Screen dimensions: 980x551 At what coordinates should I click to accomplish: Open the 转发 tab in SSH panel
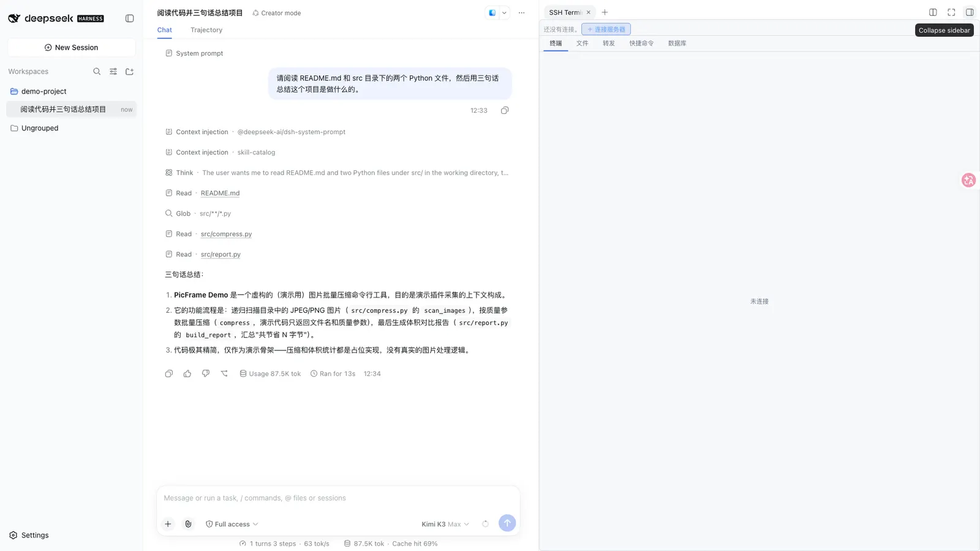[608, 43]
